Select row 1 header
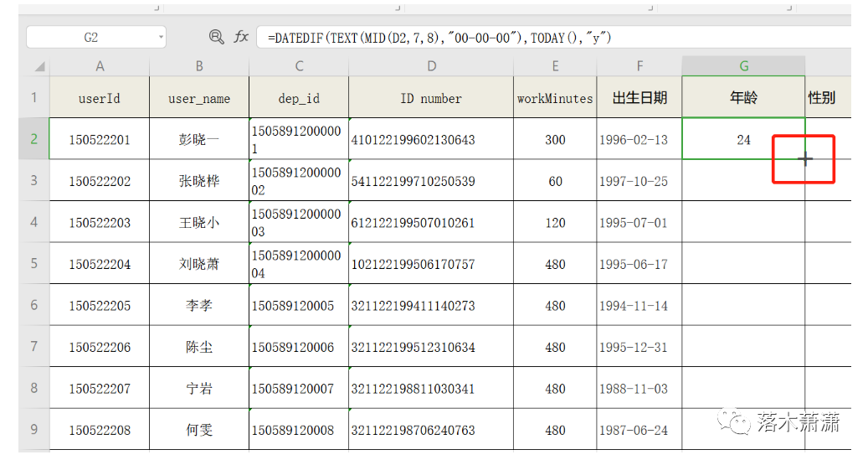 click(33, 97)
